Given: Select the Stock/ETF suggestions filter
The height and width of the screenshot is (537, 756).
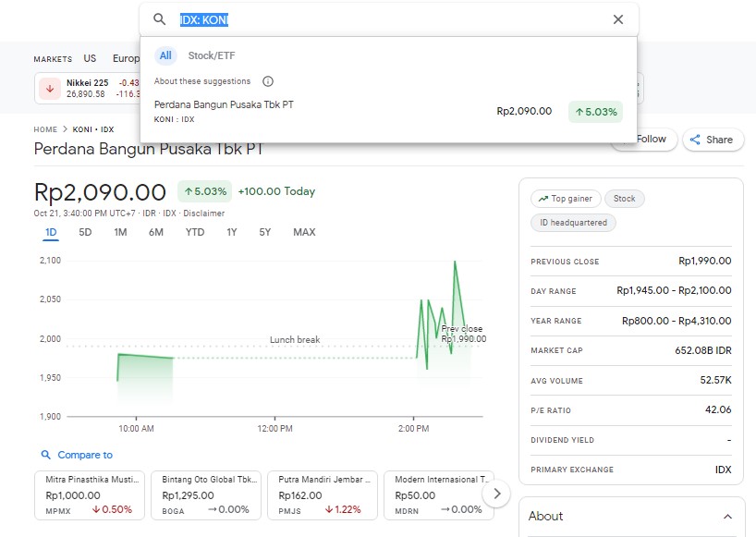Looking at the screenshot, I should tap(212, 55).
